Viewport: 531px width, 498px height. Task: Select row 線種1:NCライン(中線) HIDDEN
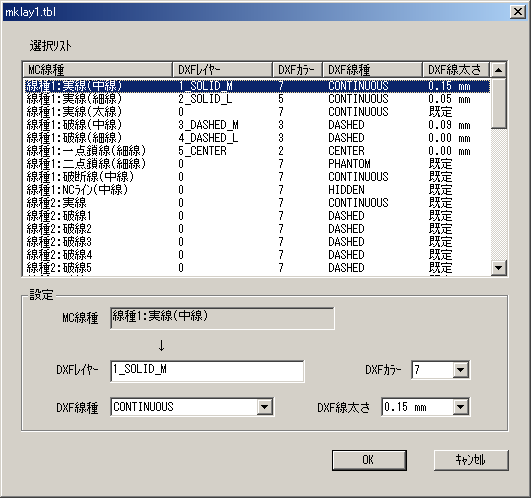[x=257, y=190]
